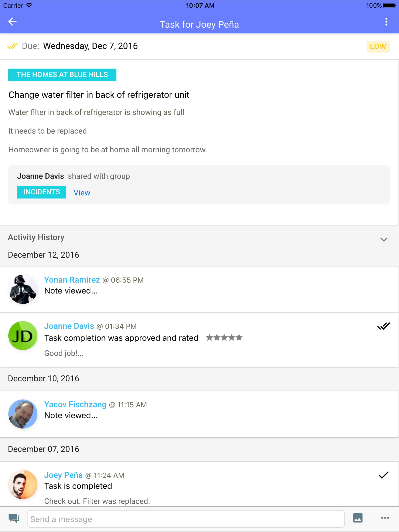
Task: Collapse the Activity History section
Action: [x=384, y=239]
